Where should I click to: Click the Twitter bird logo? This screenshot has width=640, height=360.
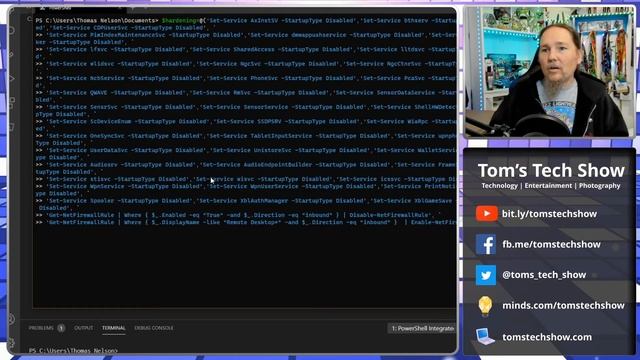(486, 275)
